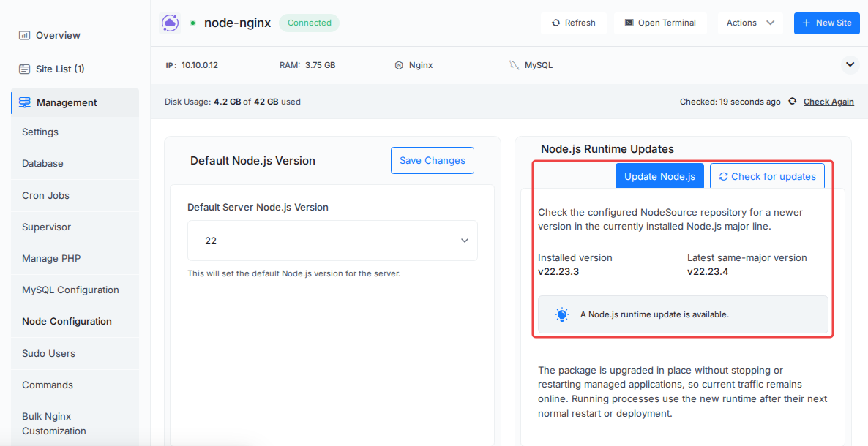The image size is (868, 446).
Task: Click the Checked 19 seconds ago text
Action: coord(730,102)
